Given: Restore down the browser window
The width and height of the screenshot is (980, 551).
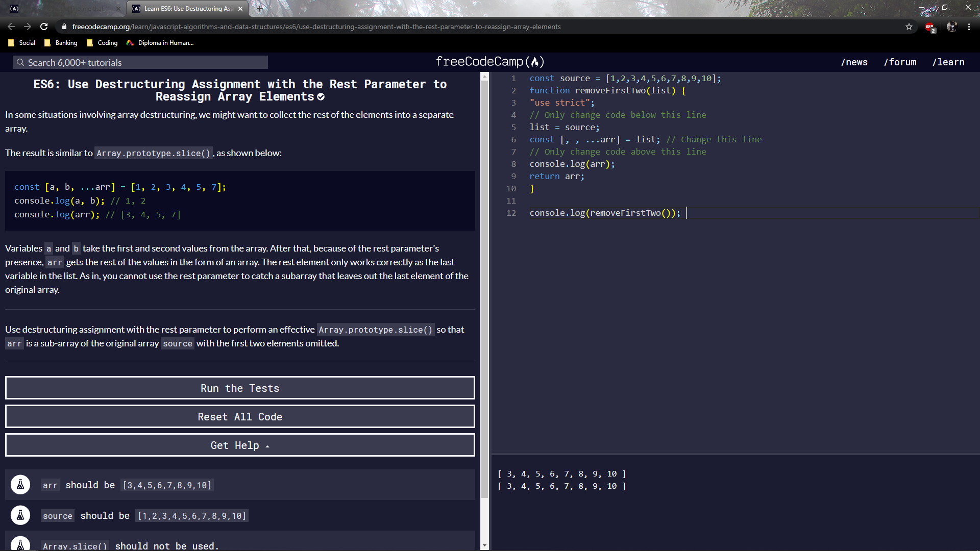Looking at the screenshot, I should coord(945,7).
